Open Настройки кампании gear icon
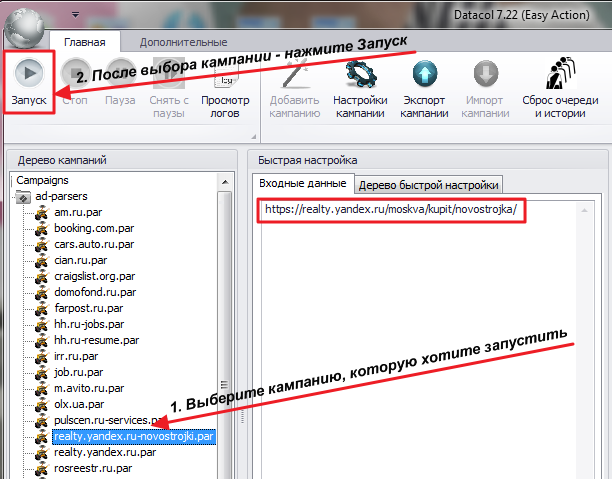Viewport: 612px width, 479px height. [x=360, y=73]
